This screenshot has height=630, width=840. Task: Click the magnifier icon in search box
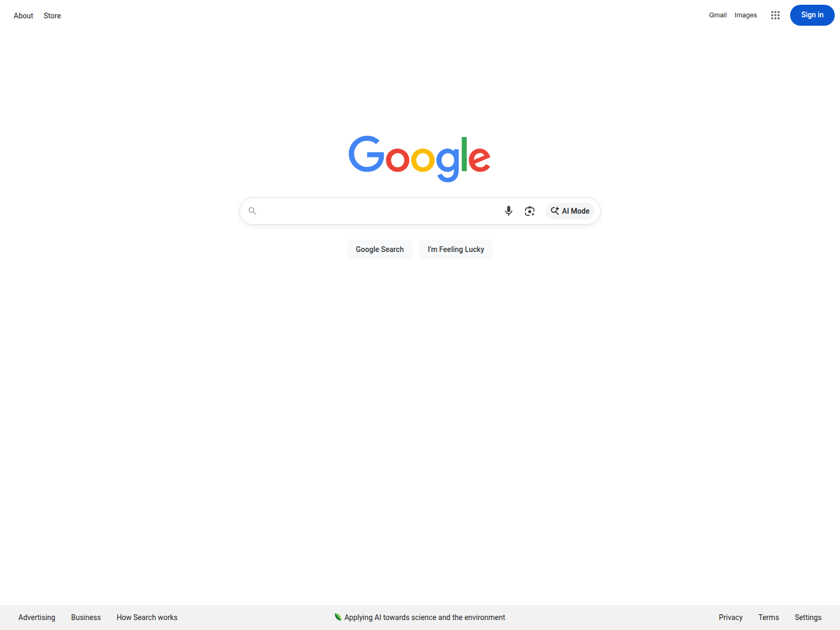coord(253,211)
